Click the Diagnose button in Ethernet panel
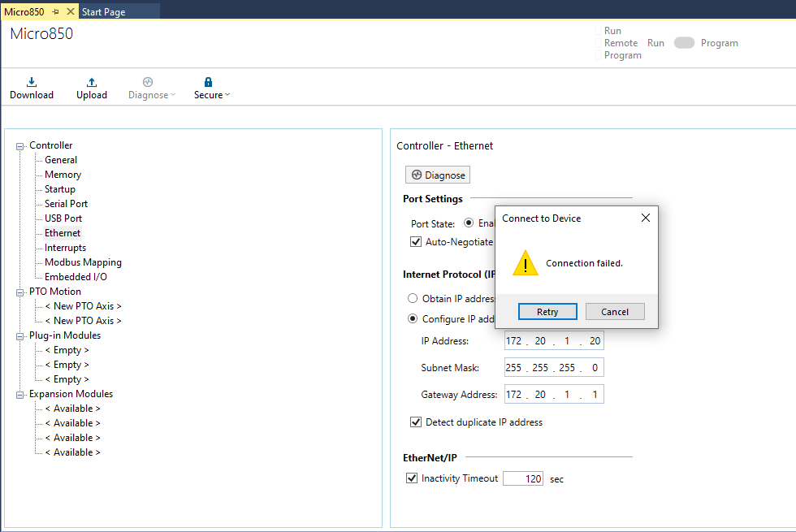Viewport: 796px width, 532px height. pyautogui.click(x=438, y=175)
